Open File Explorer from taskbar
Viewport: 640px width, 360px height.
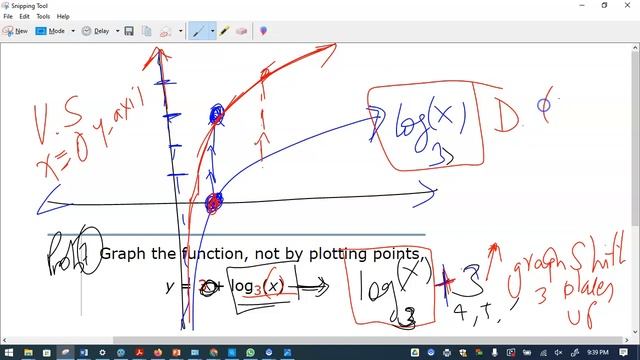pyautogui.click(x=28, y=352)
